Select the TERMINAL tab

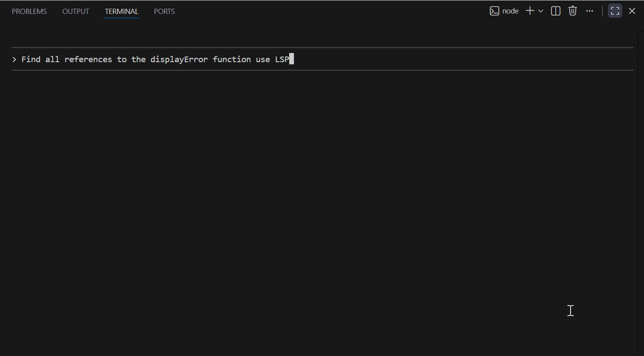click(x=121, y=11)
